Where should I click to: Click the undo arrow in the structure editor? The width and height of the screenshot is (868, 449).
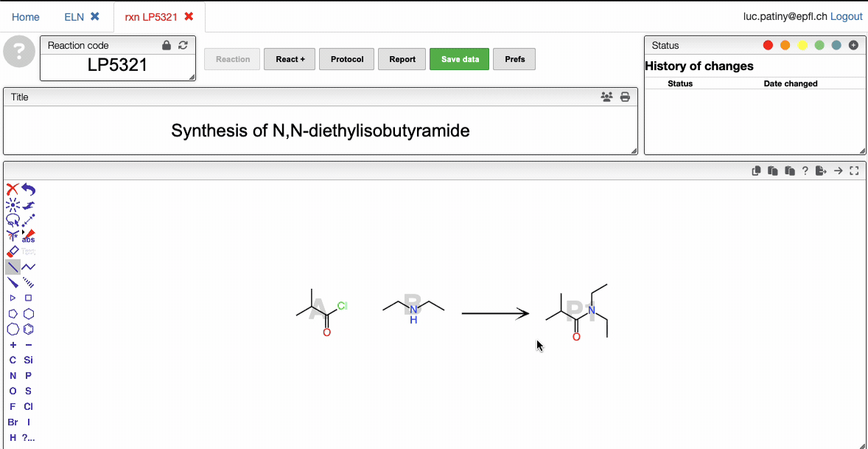28,189
